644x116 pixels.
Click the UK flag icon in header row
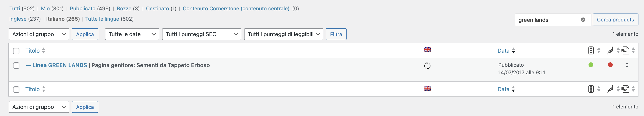[x=427, y=50]
